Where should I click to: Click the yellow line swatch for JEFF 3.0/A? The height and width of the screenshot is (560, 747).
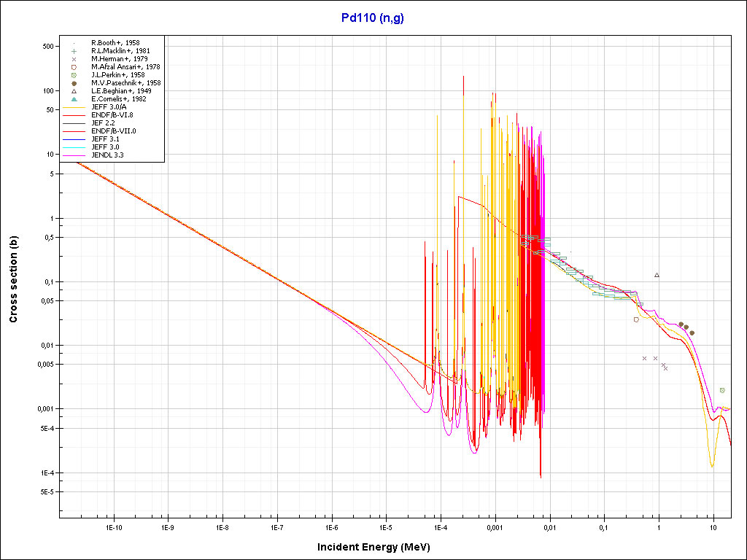point(74,106)
